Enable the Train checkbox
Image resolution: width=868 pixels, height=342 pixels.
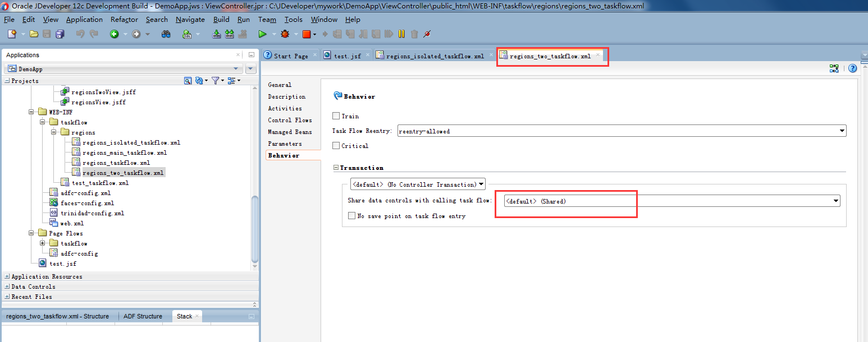[336, 116]
